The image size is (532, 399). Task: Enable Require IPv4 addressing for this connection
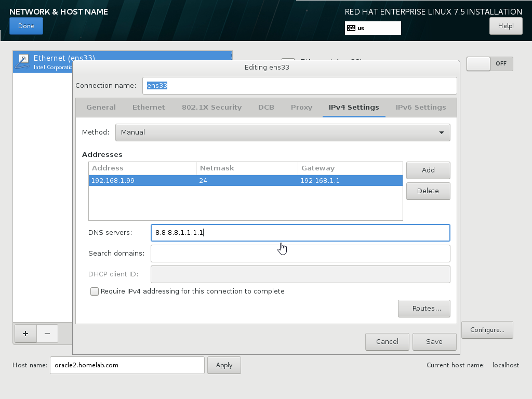(94, 291)
